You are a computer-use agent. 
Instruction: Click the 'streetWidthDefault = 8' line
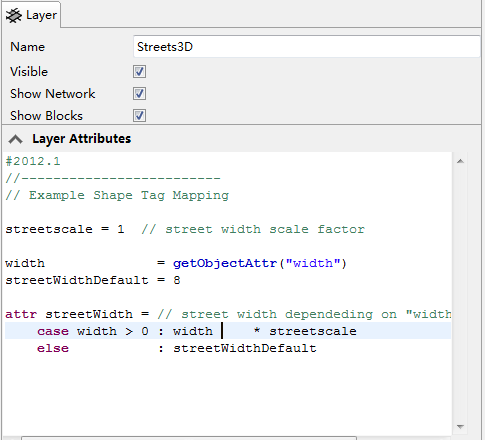[x=93, y=280]
